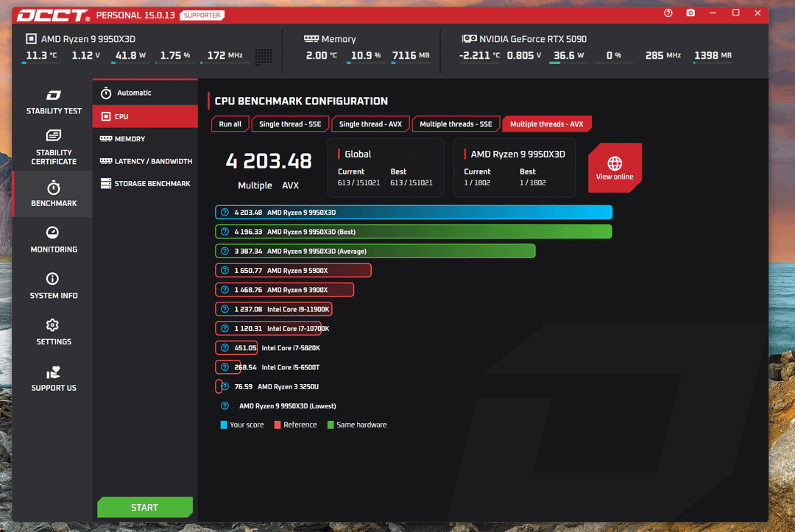Choose Storage Benchmark from the list
Screen dimensions: 795x532
(145, 183)
